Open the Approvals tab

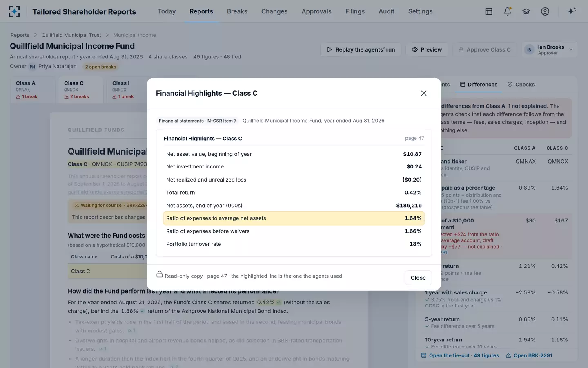316,11
